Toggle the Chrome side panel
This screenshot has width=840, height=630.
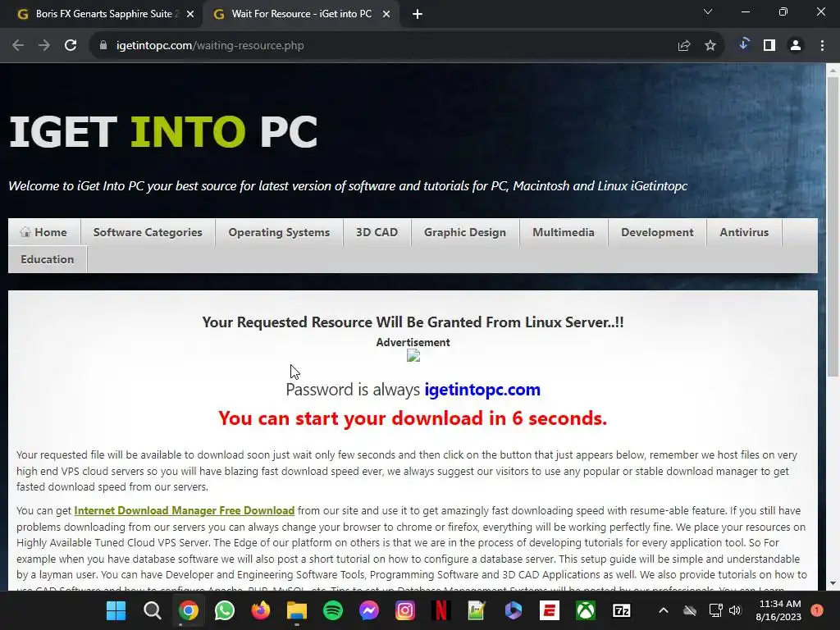(x=769, y=46)
